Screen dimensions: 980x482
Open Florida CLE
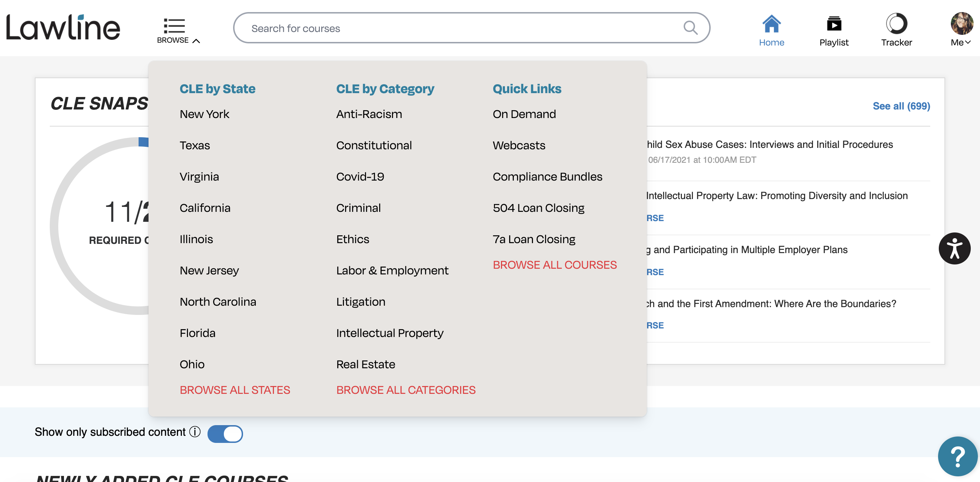pyautogui.click(x=198, y=333)
